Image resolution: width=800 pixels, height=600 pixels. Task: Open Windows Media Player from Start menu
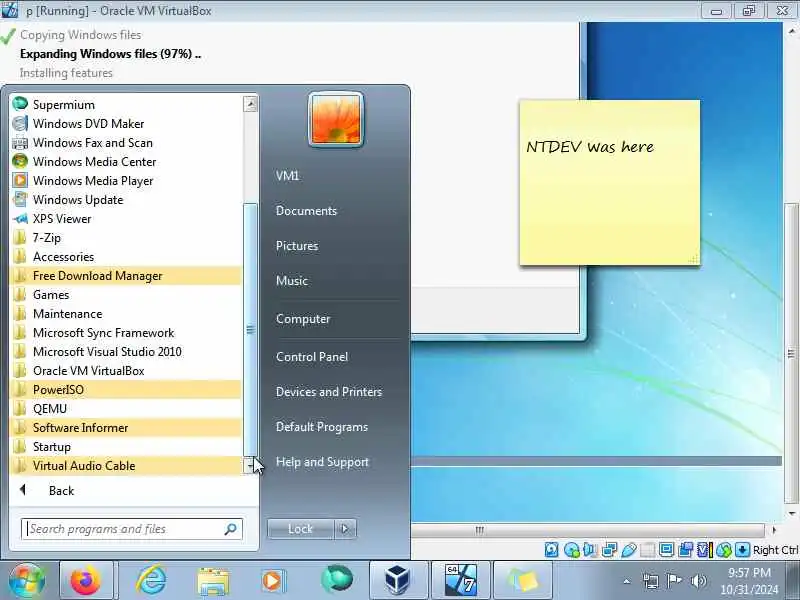click(x=126, y=181)
